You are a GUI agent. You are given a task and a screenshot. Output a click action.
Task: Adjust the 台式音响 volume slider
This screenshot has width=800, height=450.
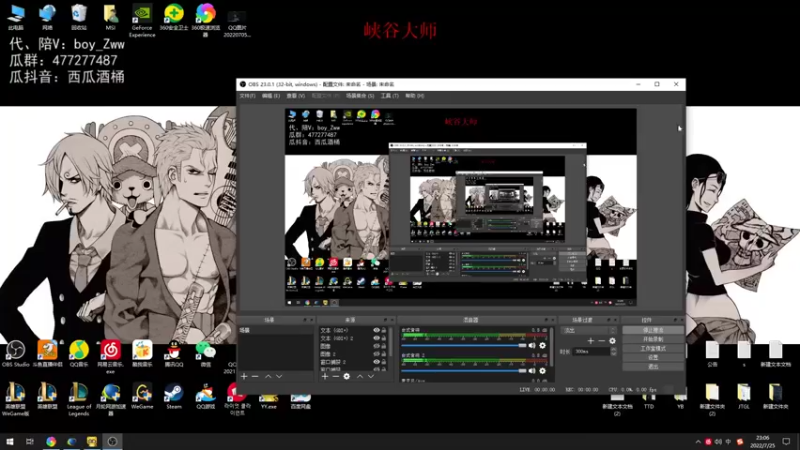click(x=464, y=345)
